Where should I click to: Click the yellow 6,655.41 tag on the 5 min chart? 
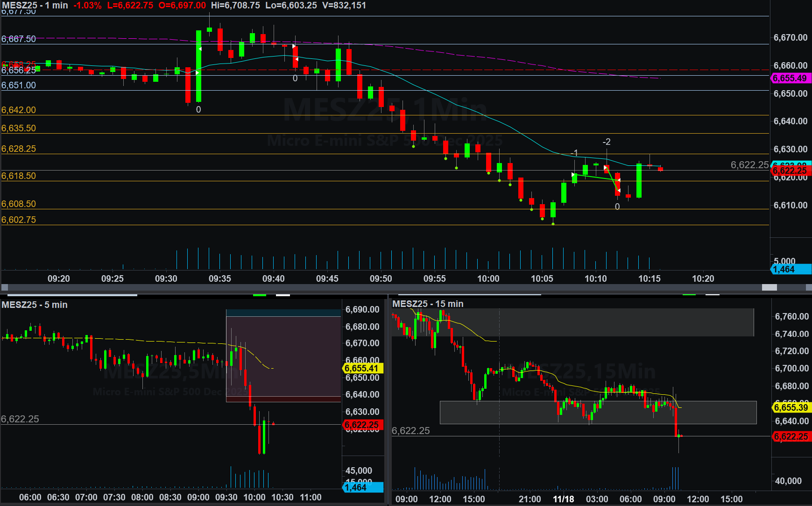point(363,368)
